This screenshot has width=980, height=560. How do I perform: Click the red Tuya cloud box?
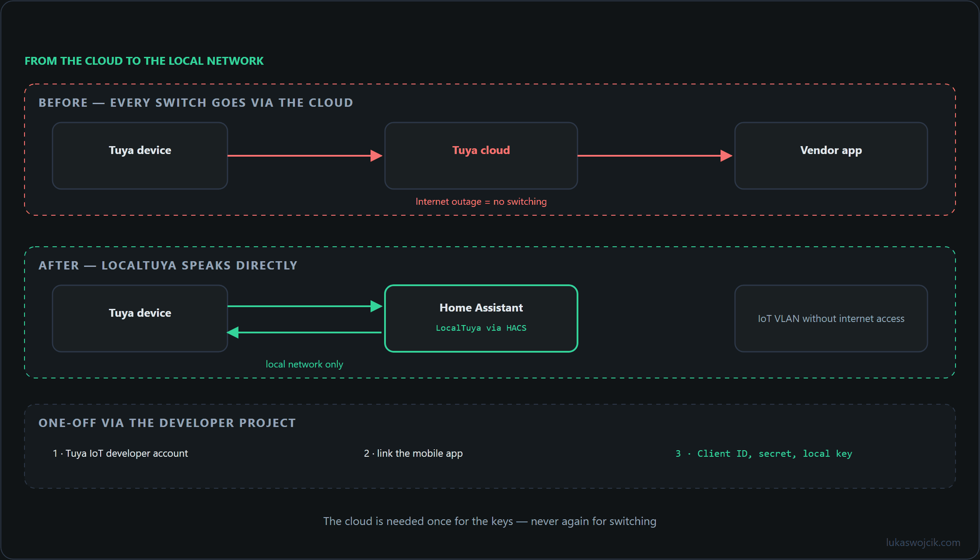point(481,156)
